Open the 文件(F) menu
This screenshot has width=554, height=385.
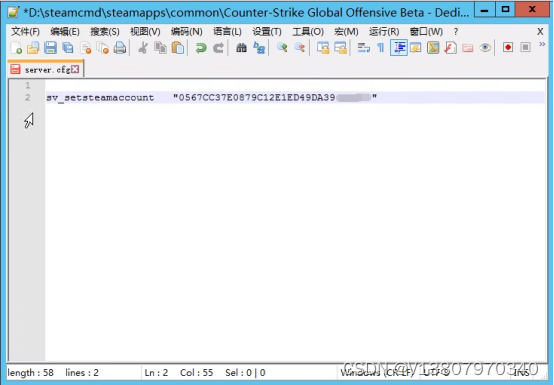[25, 31]
